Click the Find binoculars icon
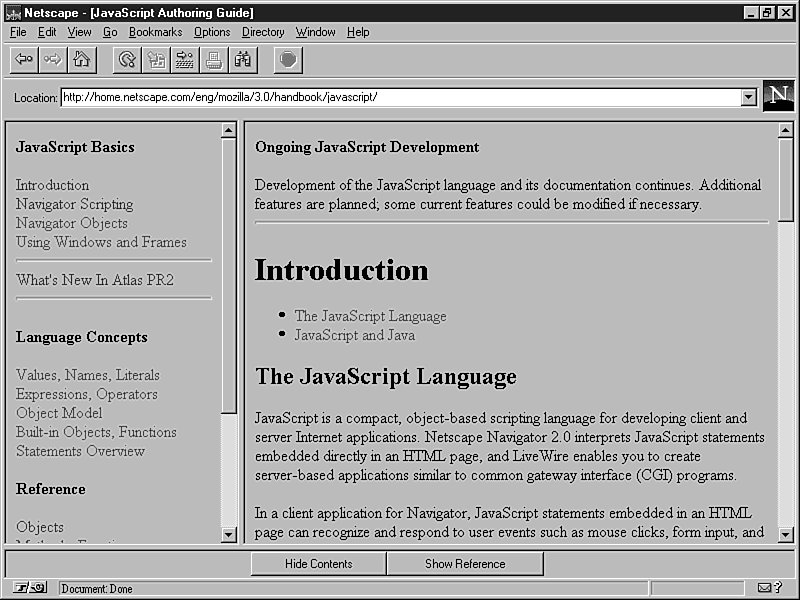Image resolution: width=800 pixels, height=600 pixels. [x=243, y=60]
